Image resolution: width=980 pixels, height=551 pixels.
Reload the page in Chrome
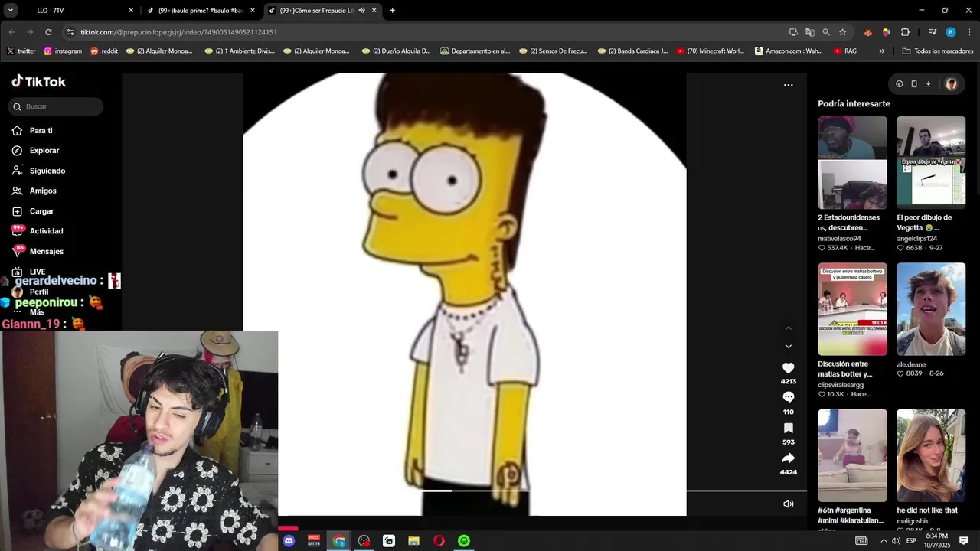pyautogui.click(x=48, y=32)
